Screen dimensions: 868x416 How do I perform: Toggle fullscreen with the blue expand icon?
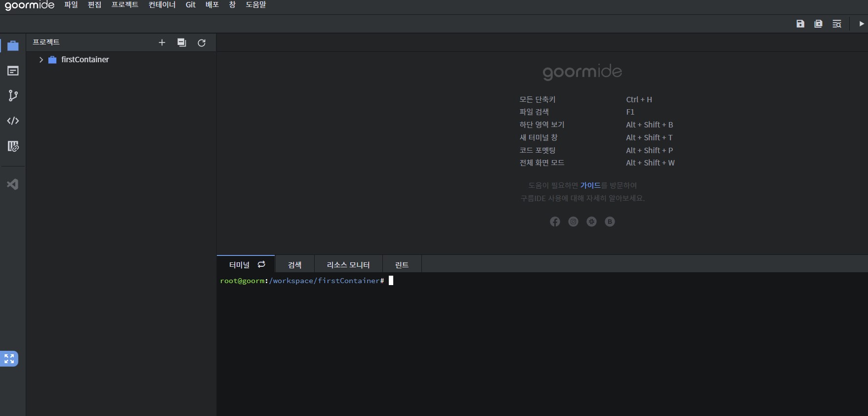tap(9, 359)
